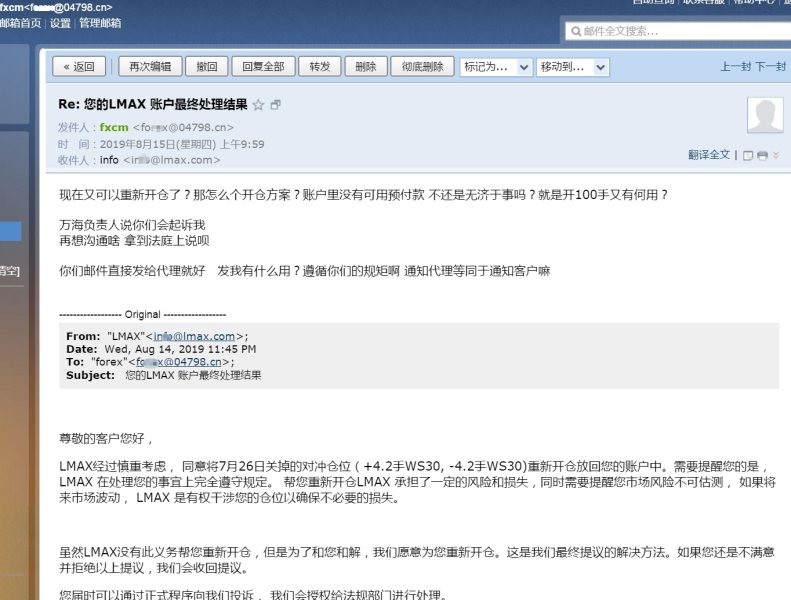
Task: Star this email with the star icon
Action: 258,105
